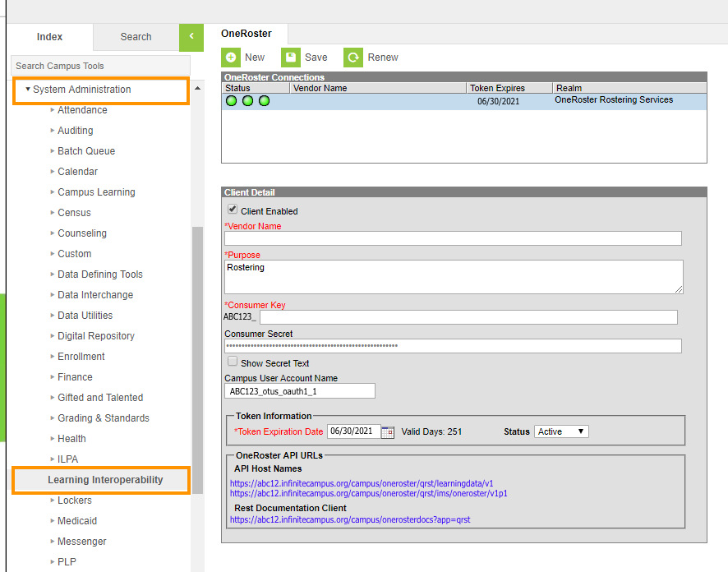Screen dimensions: 728x572
Task: Switch to the Search tab
Action: tap(136, 37)
